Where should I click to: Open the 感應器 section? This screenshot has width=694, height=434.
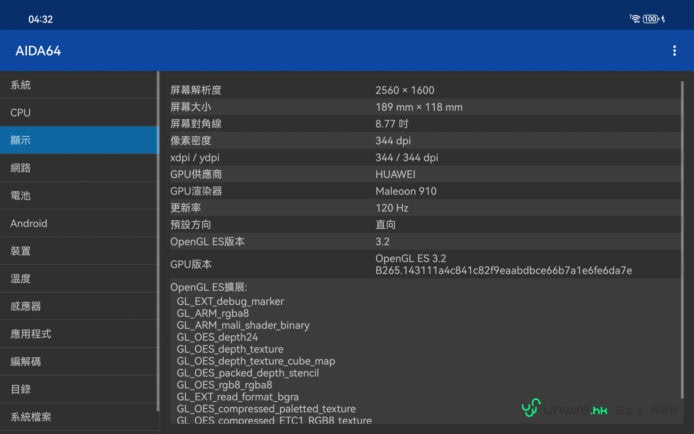coord(79,306)
